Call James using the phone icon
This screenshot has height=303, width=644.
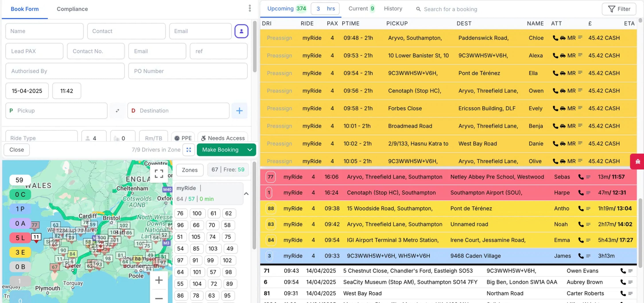click(x=581, y=256)
